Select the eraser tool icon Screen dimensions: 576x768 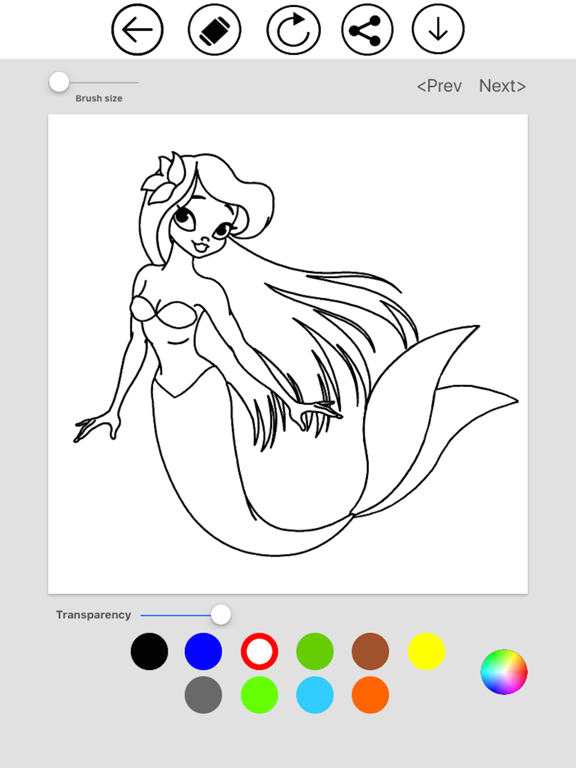[x=215, y=29]
